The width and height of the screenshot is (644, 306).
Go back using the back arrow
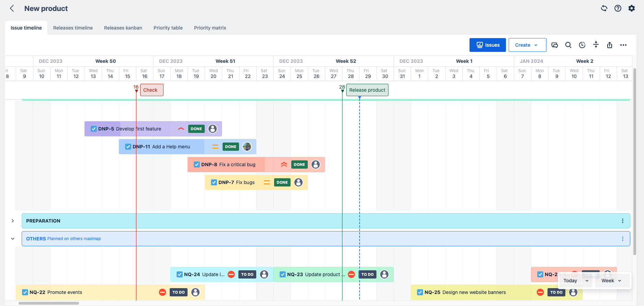tap(12, 9)
